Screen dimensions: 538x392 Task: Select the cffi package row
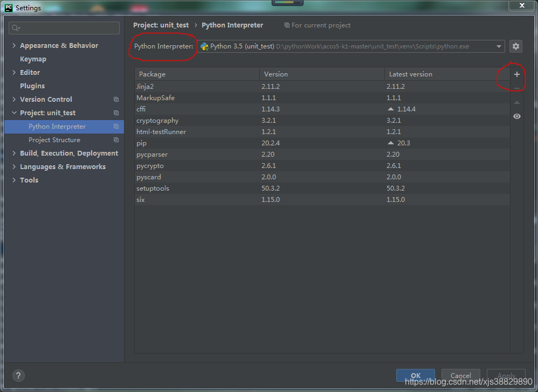pos(322,109)
